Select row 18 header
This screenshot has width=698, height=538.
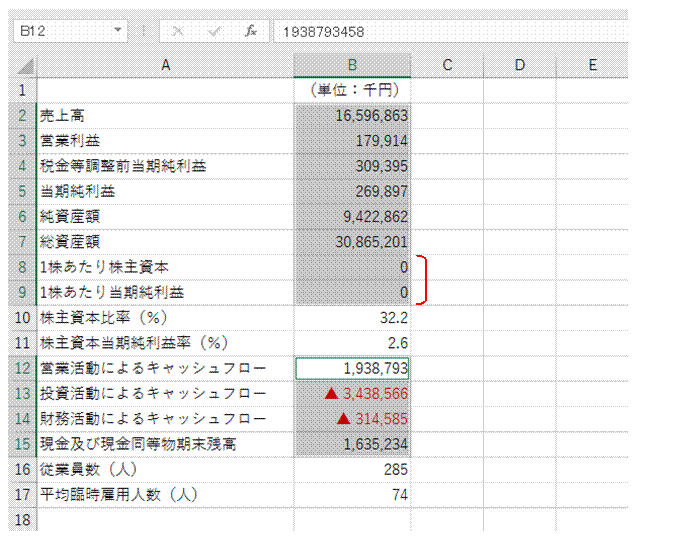pyautogui.click(x=22, y=519)
